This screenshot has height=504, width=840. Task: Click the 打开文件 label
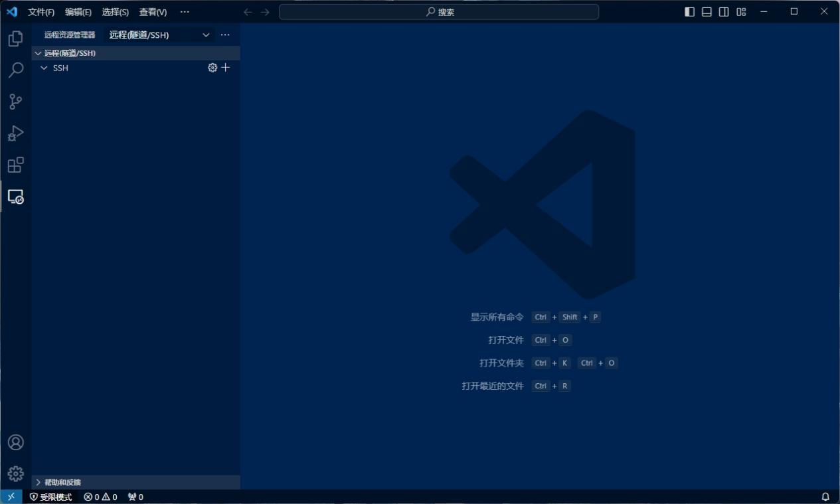pos(506,340)
